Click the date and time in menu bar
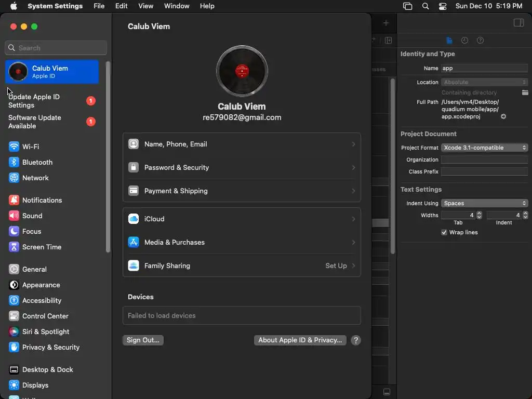 point(488,6)
